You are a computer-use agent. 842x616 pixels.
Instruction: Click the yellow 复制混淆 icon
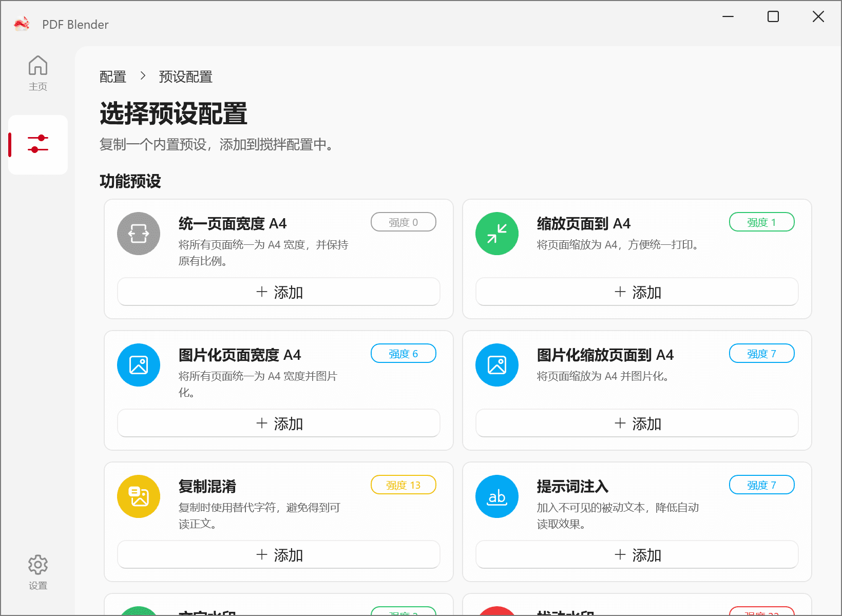(139, 496)
